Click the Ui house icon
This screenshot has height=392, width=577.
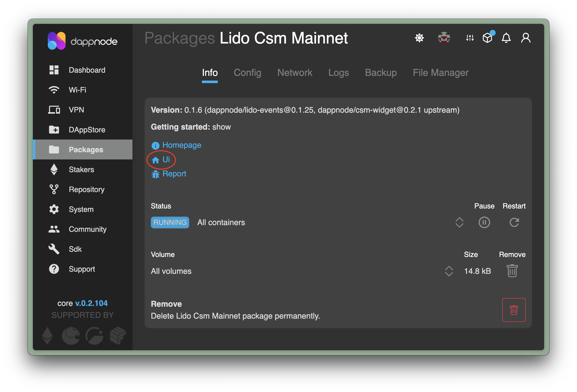(x=155, y=160)
